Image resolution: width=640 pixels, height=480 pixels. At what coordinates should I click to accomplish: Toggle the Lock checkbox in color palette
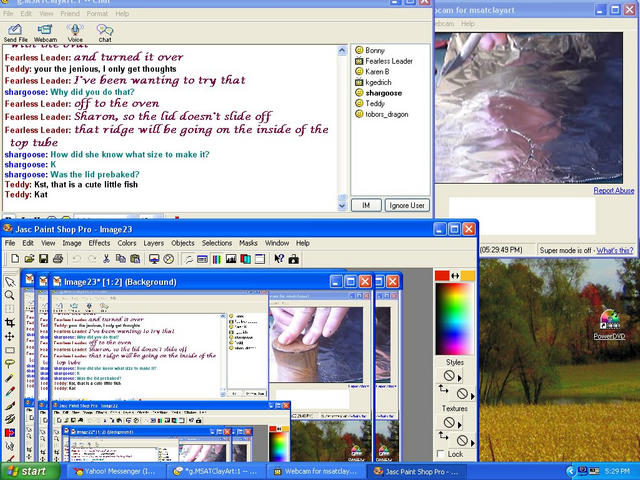[x=441, y=454]
